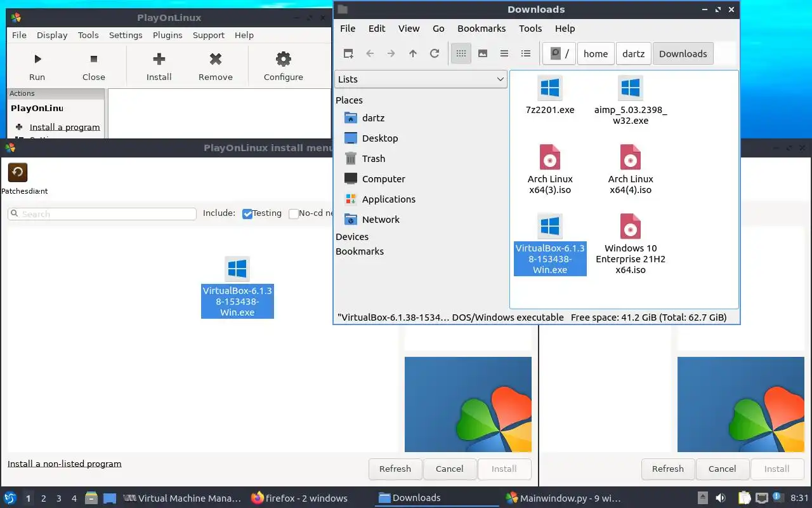Open Bookmarks menu in Downloads window
Screen dimensions: 812x508
tap(481, 29)
